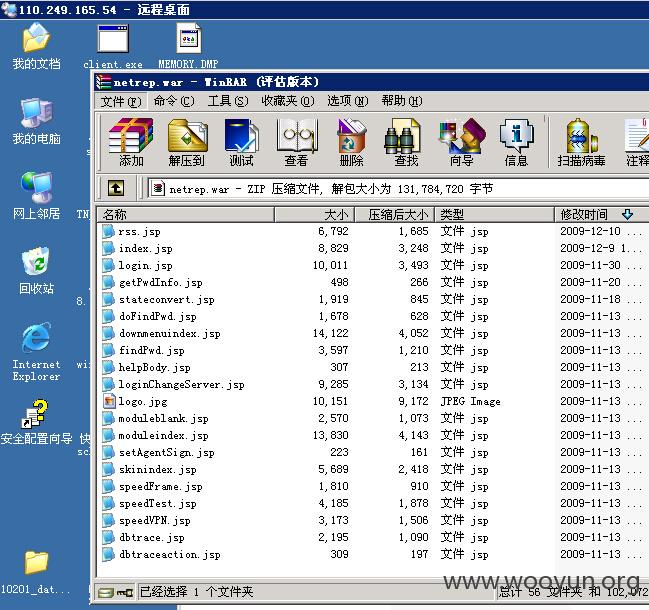
Task: Click the 14,122 size cell
Action: [x=330, y=333]
